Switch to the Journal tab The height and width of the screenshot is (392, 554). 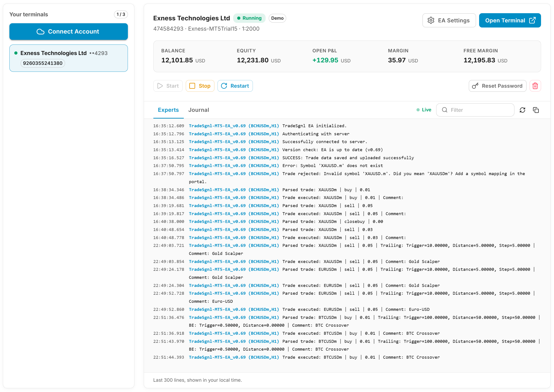(199, 110)
